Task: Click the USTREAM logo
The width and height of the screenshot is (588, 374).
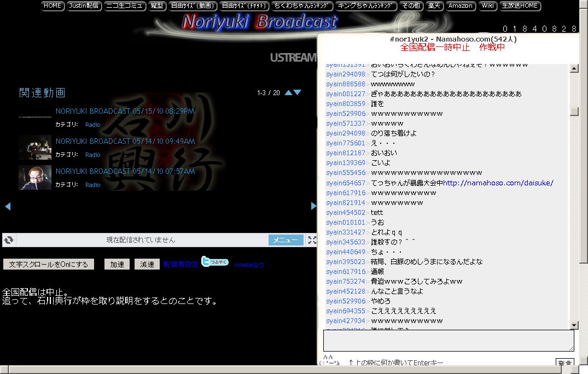Action: [294, 57]
